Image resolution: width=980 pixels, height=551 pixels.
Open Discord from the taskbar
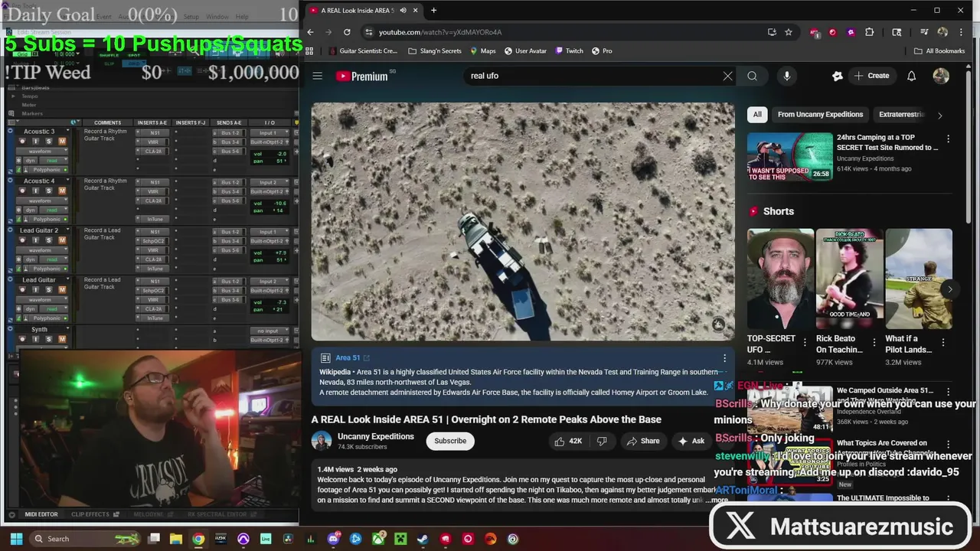[334, 539]
